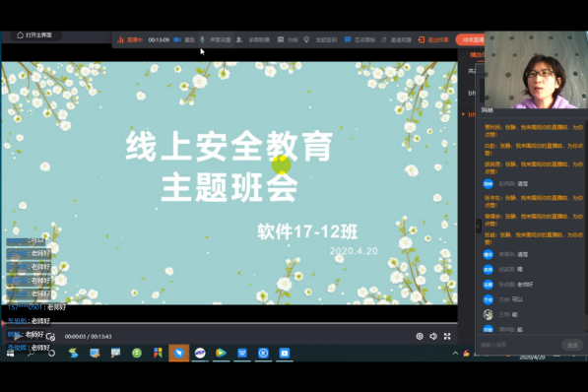Play the paused video recording
The height and width of the screenshot is (392, 588).
(x=18, y=337)
